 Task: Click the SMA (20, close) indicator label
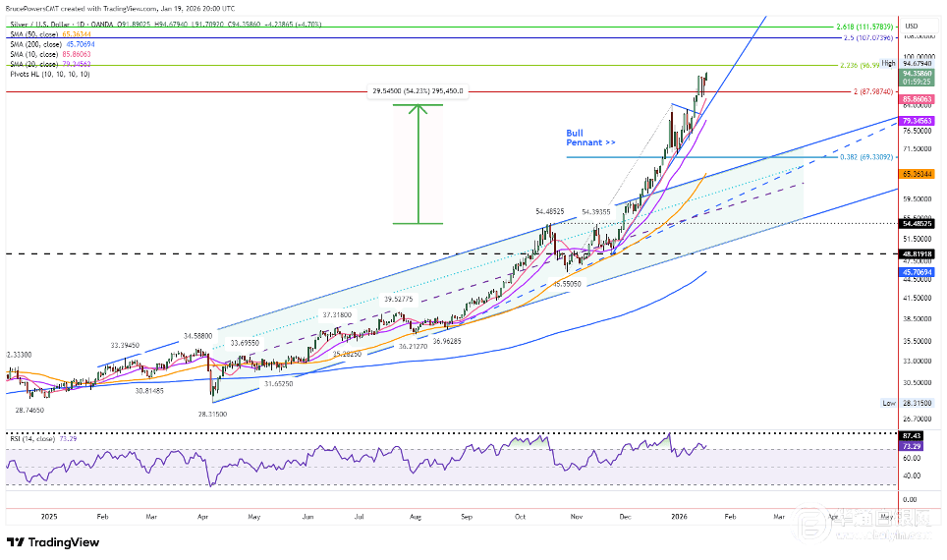47,64
